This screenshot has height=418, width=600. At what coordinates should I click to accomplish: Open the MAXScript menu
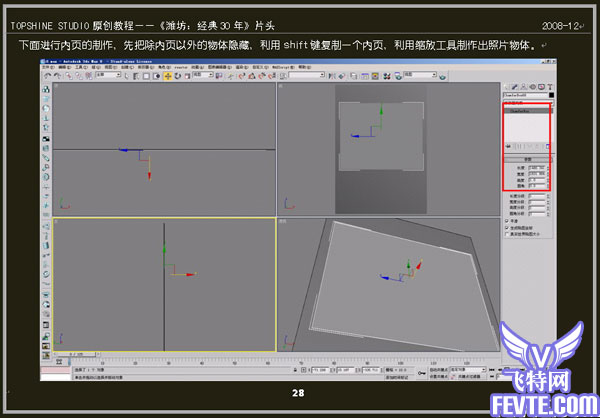283,67
